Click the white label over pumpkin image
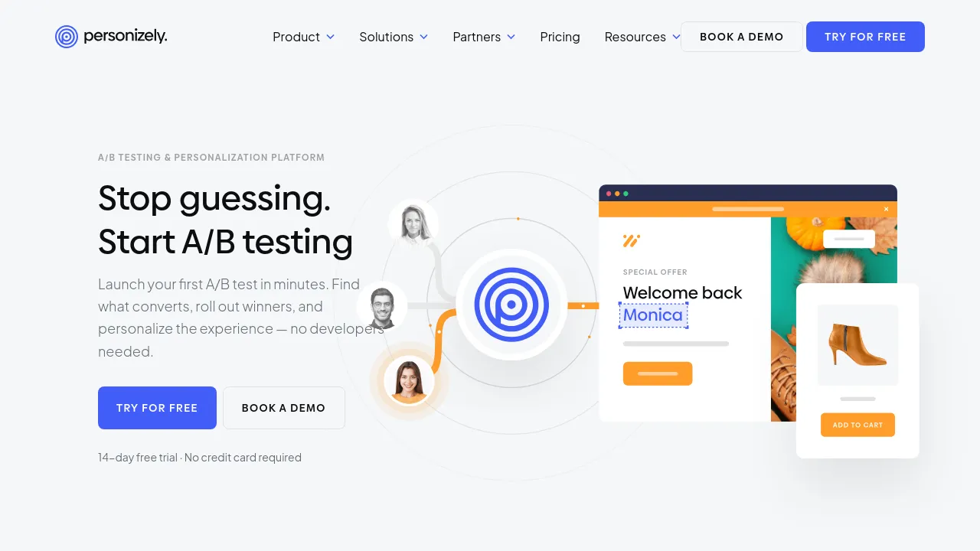 coord(849,239)
